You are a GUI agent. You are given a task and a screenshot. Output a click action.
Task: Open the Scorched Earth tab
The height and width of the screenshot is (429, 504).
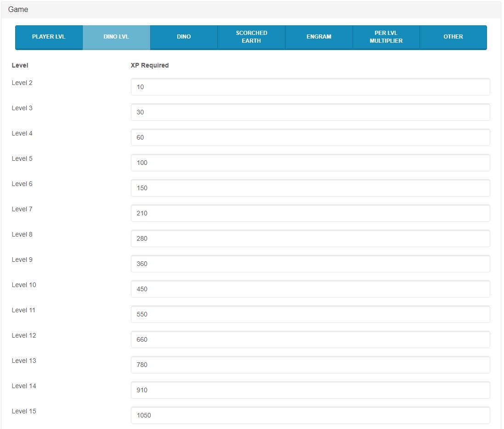coord(251,37)
